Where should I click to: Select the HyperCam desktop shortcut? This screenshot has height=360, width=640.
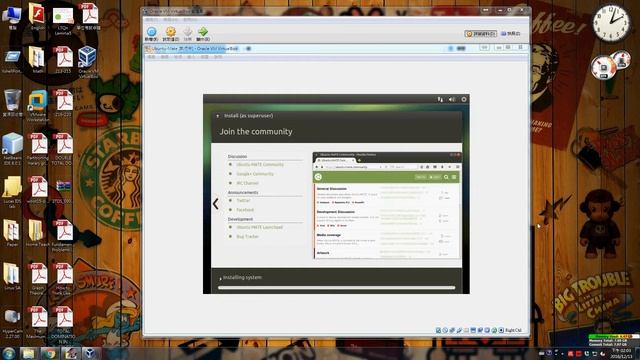[x=12, y=322]
